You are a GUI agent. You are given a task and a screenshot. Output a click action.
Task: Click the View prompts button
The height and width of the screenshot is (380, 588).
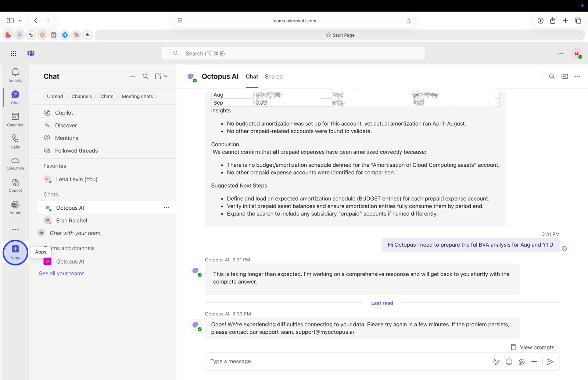coord(533,347)
